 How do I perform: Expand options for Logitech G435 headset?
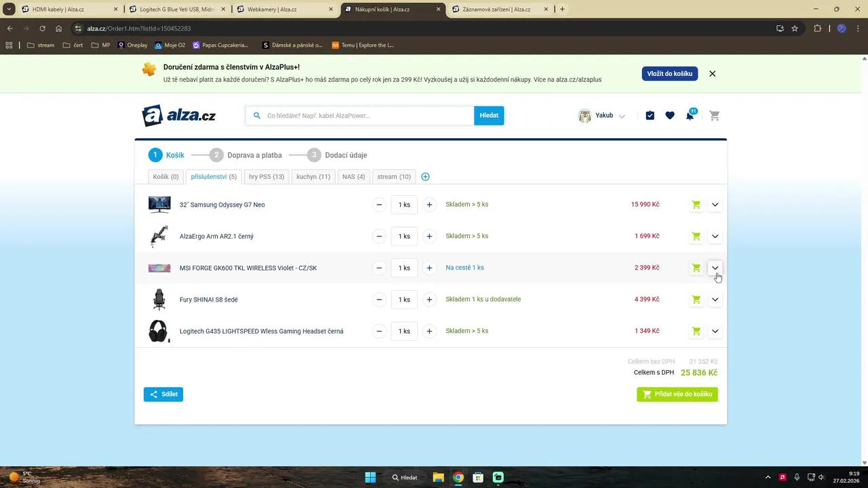tap(715, 331)
